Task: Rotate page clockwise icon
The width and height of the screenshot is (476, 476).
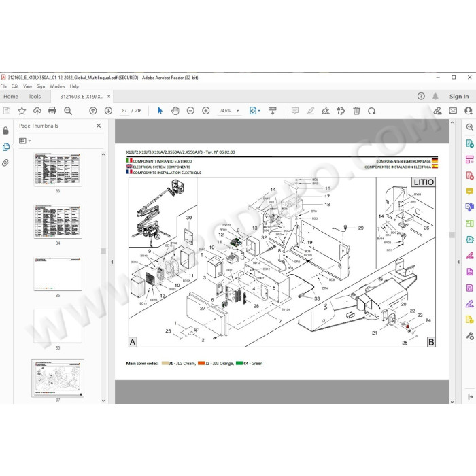Action: point(371,111)
